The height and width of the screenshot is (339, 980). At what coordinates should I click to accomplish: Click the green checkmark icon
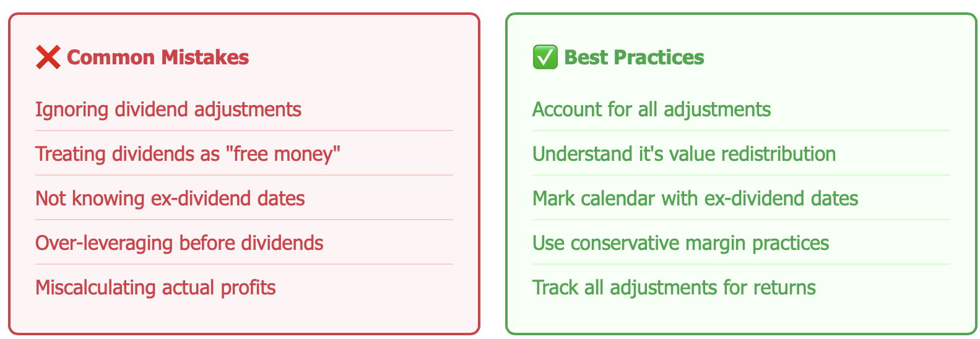pyautogui.click(x=545, y=58)
